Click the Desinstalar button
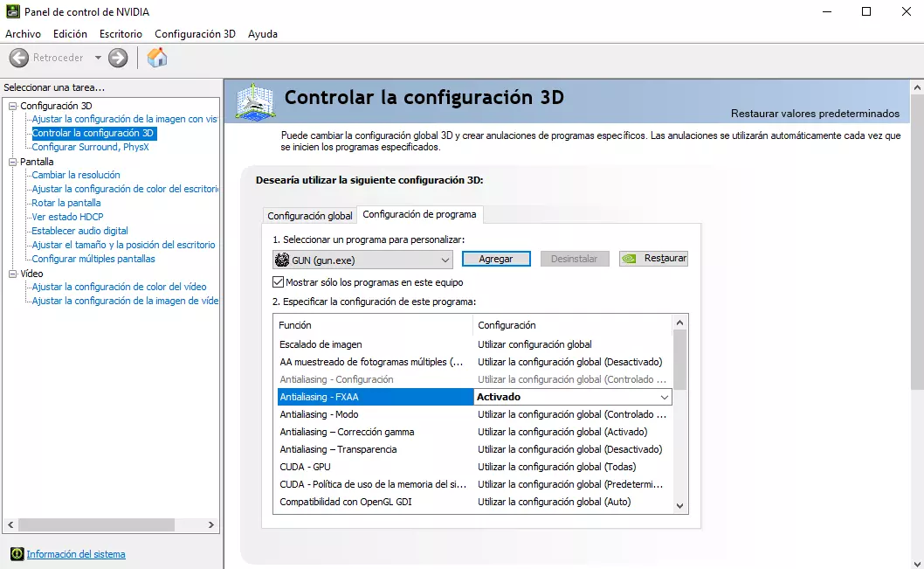924x569 pixels. 575,259
